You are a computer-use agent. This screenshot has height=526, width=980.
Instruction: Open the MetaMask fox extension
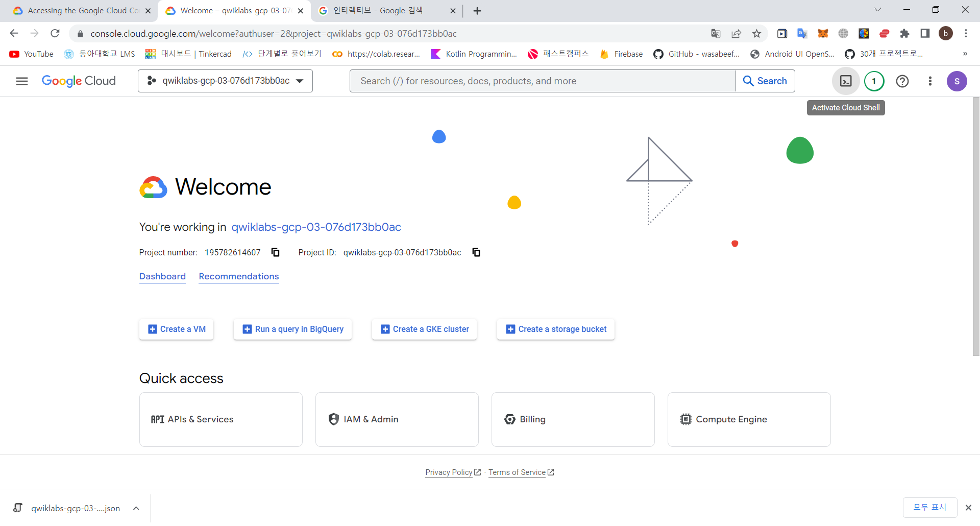click(x=823, y=34)
